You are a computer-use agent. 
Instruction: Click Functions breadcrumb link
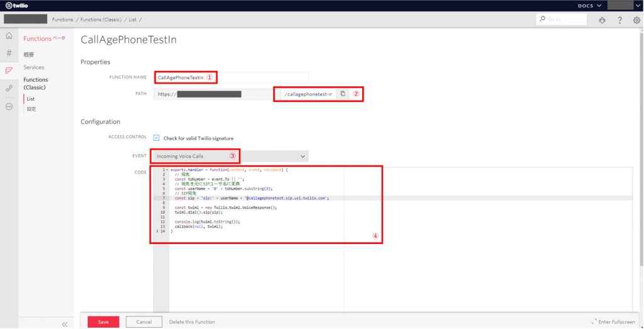[62, 20]
